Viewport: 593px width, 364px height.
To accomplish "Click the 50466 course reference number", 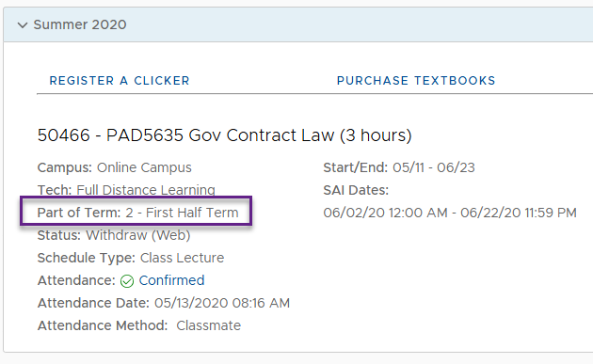I will point(64,135).
